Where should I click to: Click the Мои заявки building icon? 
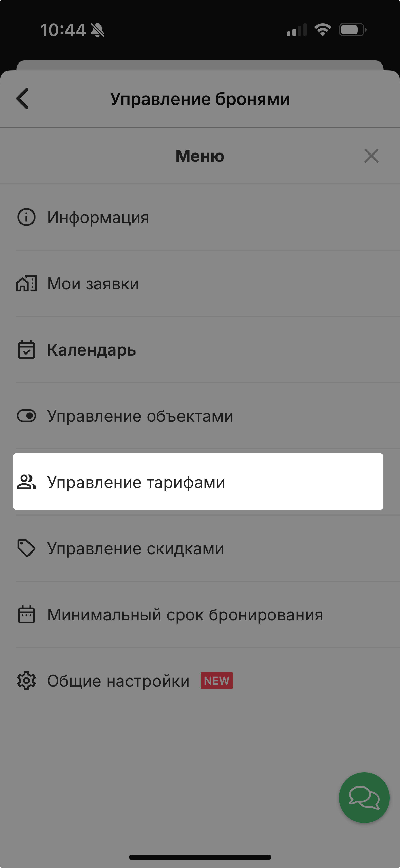(x=26, y=283)
